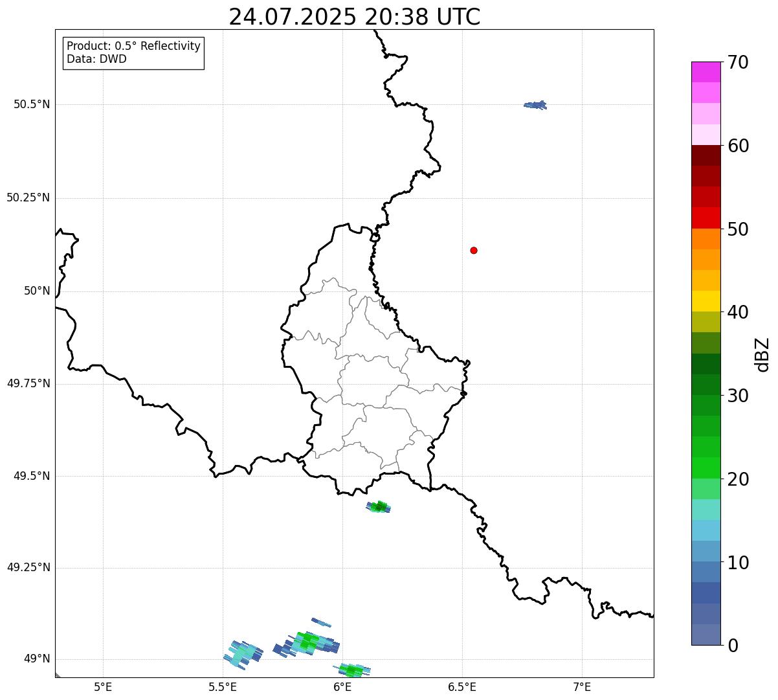Click the 49°N latitude label
Viewport: 778px width, 700px height.
(37, 659)
